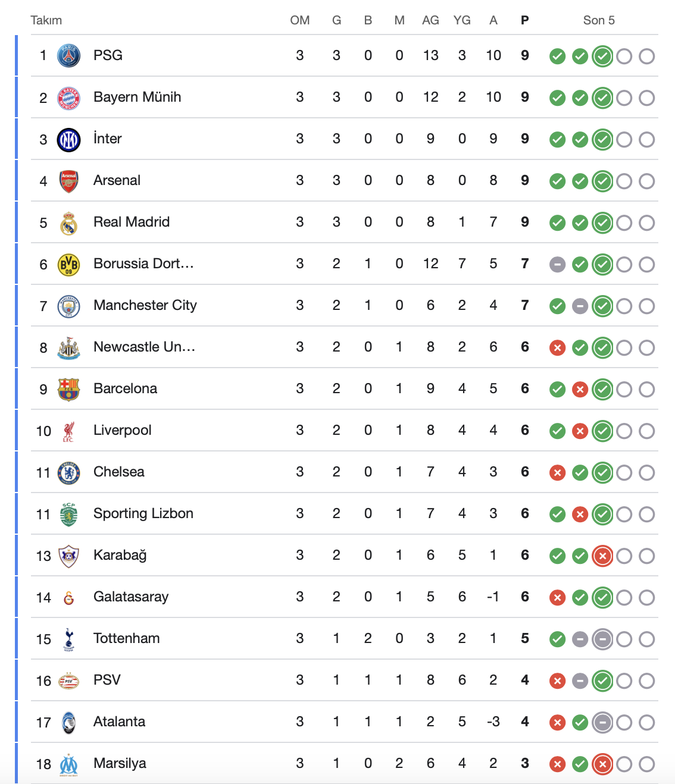Select Tottenham's highlighted grey draw indicator
675x784 pixels.
602,639
